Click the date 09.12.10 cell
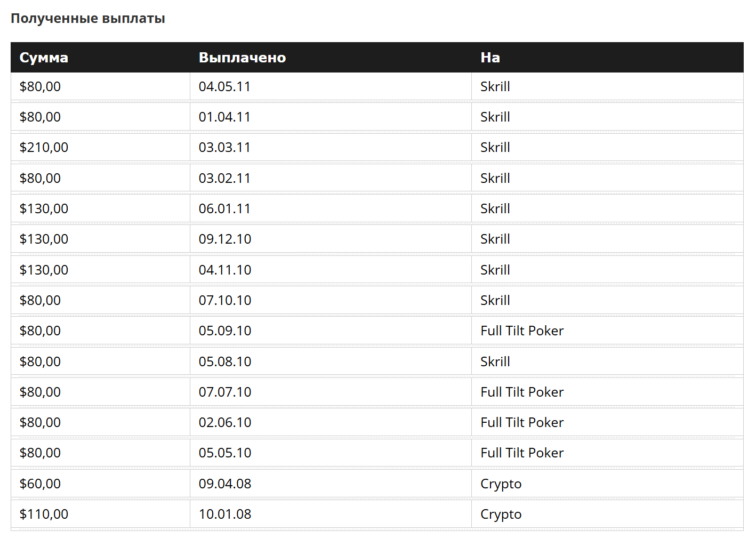756x547 pixels. (x=331, y=239)
